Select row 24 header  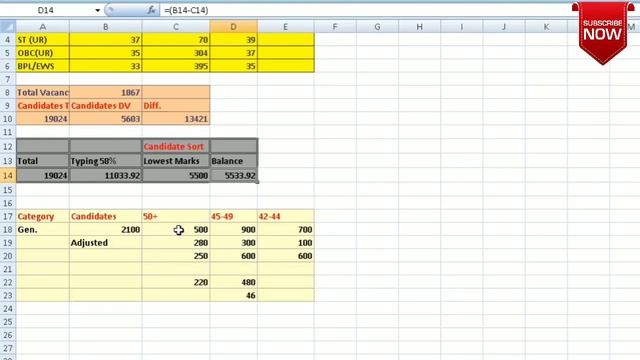(x=8, y=309)
